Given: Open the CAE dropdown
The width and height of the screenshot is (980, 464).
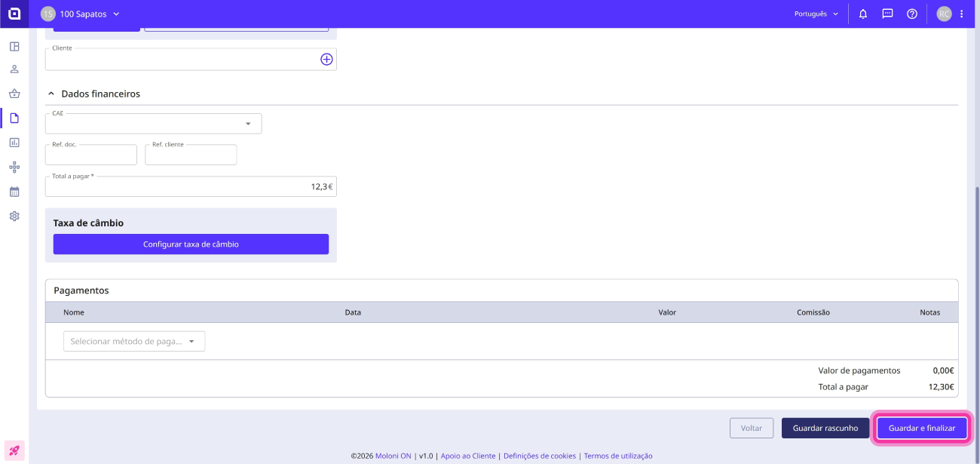Looking at the screenshot, I should point(154,124).
